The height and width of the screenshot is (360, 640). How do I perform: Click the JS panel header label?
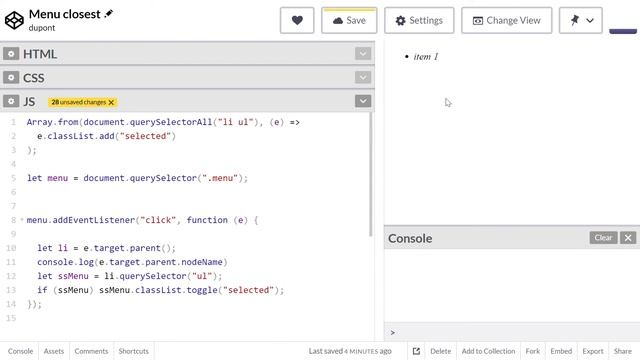29,101
